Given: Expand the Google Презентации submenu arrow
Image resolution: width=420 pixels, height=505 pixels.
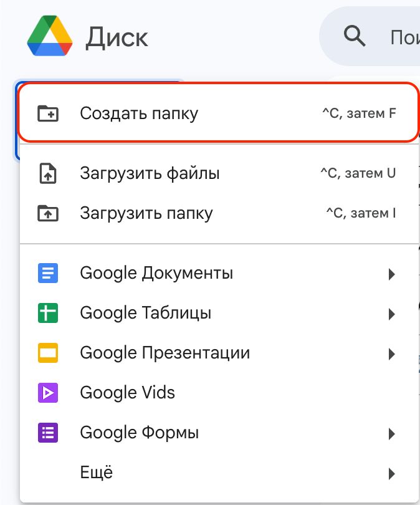Looking at the screenshot, I should 391,353.
